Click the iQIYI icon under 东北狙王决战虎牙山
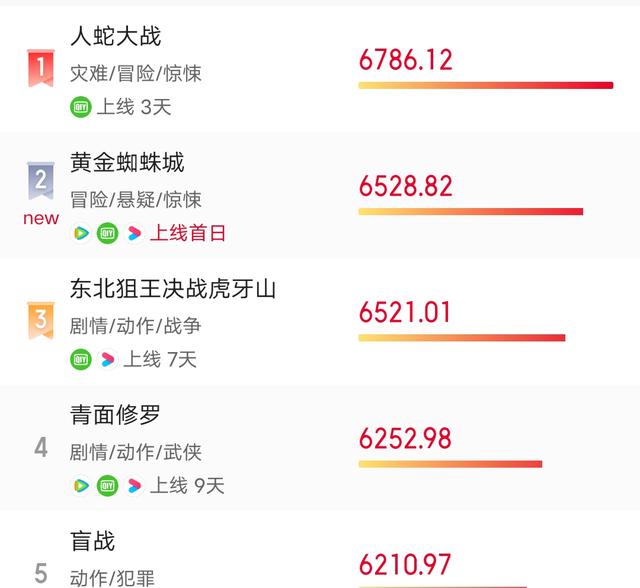This screenshot has height=588, width=640. pos(81,359)
